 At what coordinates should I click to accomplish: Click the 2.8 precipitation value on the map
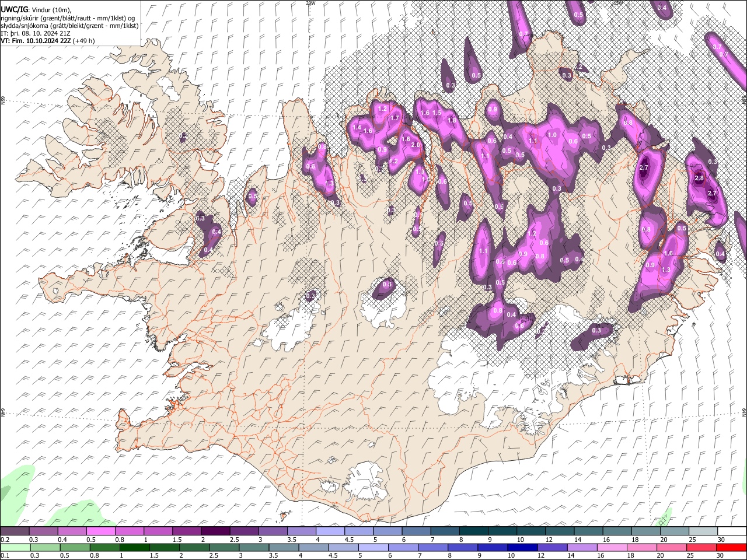coord(699,178)
